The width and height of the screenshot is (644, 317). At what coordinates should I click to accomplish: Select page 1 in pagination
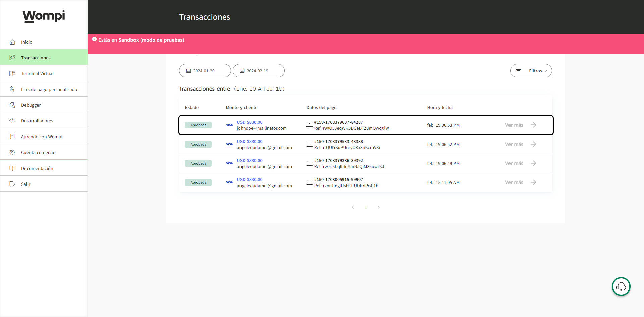click(x=366, y=207)
